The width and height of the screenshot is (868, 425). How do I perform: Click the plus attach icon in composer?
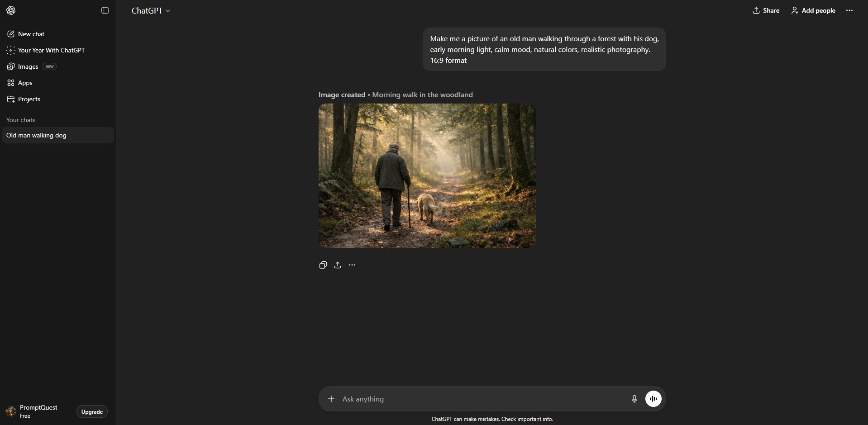tap(331, 399)
